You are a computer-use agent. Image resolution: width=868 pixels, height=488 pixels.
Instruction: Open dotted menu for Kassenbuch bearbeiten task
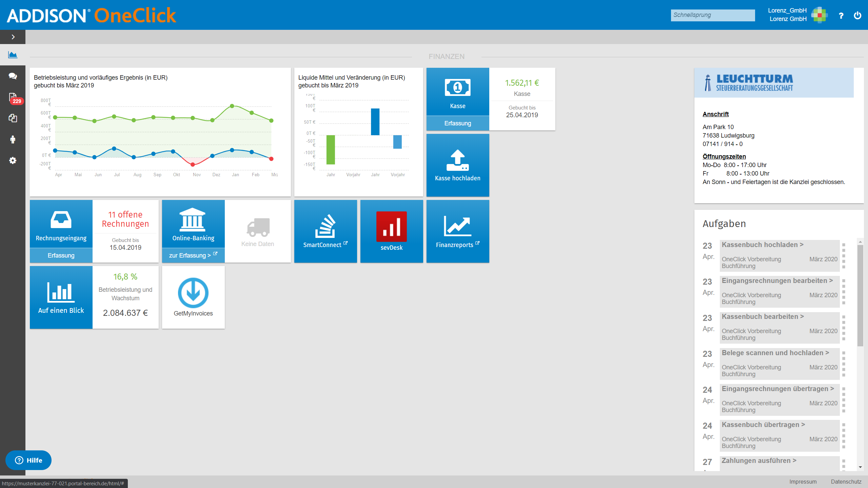point(844,328)
